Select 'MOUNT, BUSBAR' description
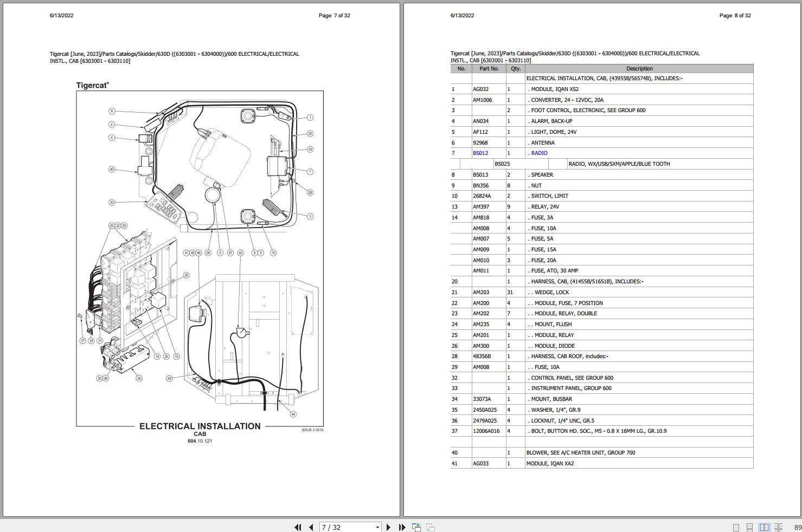This screenshot has height=532, width=802. click(x=551, y=399)
